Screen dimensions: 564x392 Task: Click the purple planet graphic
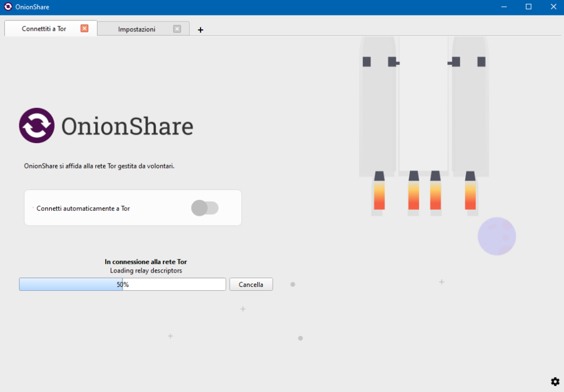[496, 236]
